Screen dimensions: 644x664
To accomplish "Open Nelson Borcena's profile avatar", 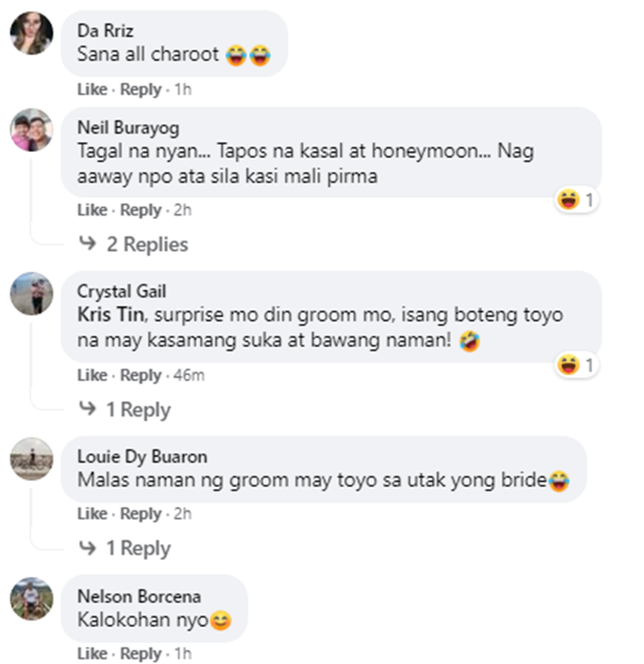I will pyautogui.click(x=32, y=599).
